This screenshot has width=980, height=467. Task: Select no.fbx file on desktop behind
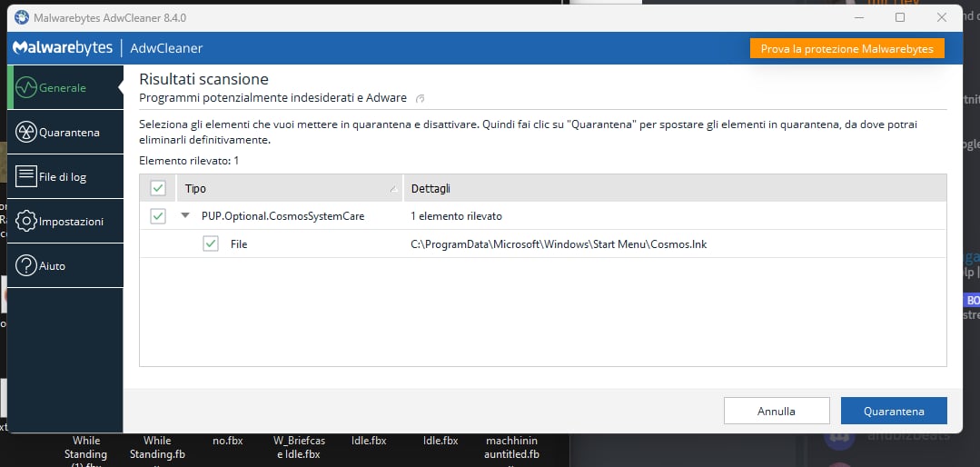pos(227,441)
